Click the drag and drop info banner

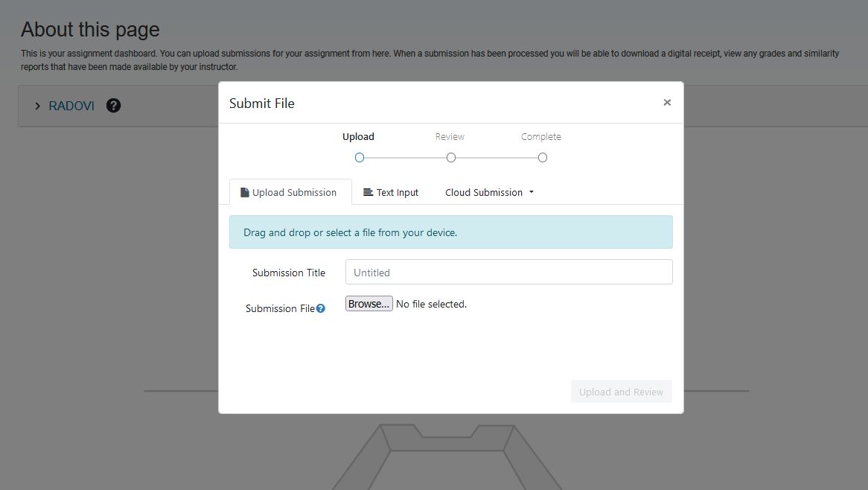tap(450, 232)
